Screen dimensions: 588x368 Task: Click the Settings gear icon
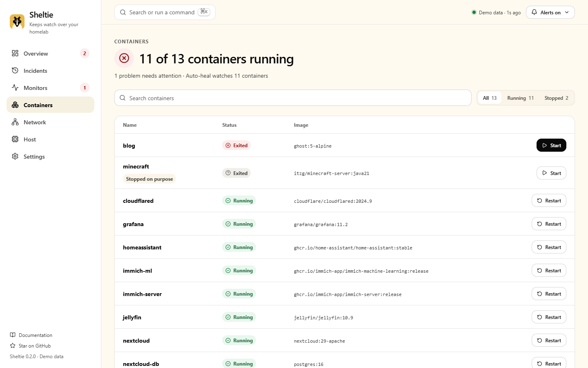(15, 156)
